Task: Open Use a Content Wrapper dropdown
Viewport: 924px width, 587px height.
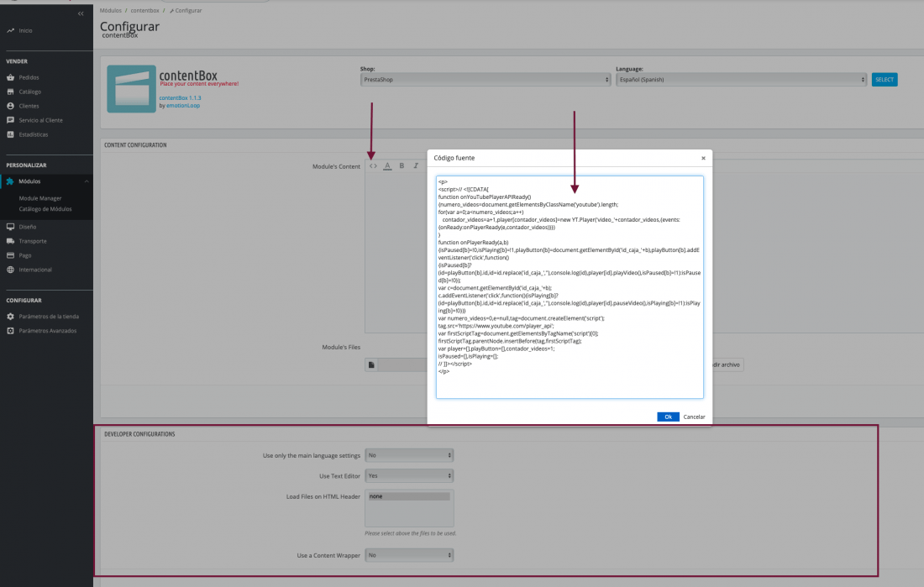Action: tap(409, 555)
